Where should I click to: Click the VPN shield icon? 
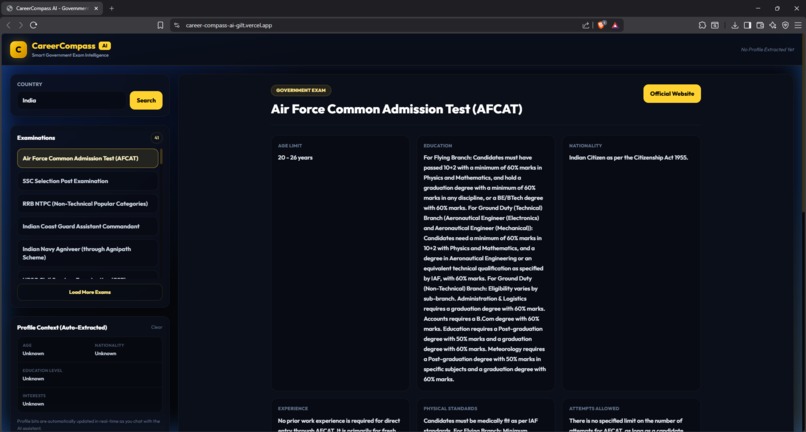[x=785, y=25]
